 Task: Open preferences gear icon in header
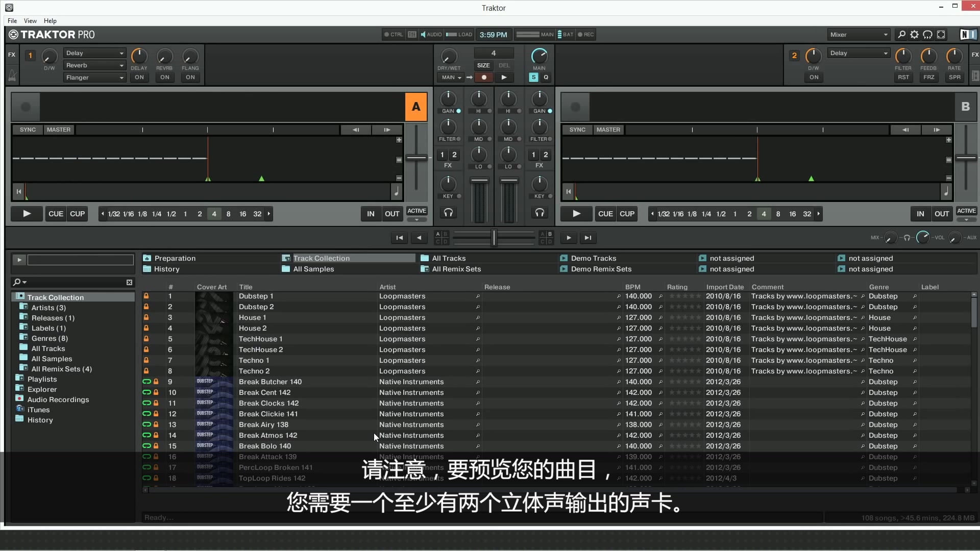(x=915, y=35)
